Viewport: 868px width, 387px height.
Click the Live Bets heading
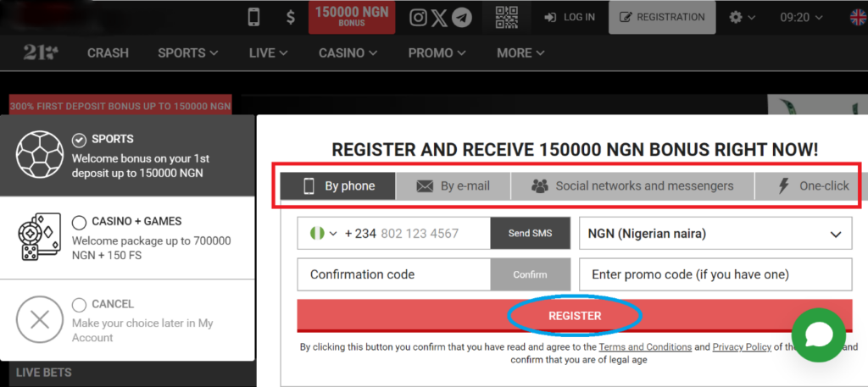pyautogui.click(x=44, y=373)
